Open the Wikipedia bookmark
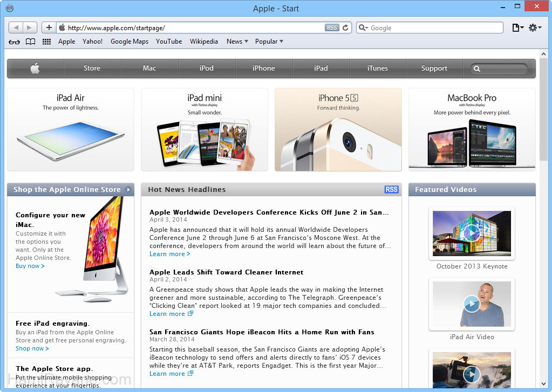 pyautogui.click(x=204, y=42)
